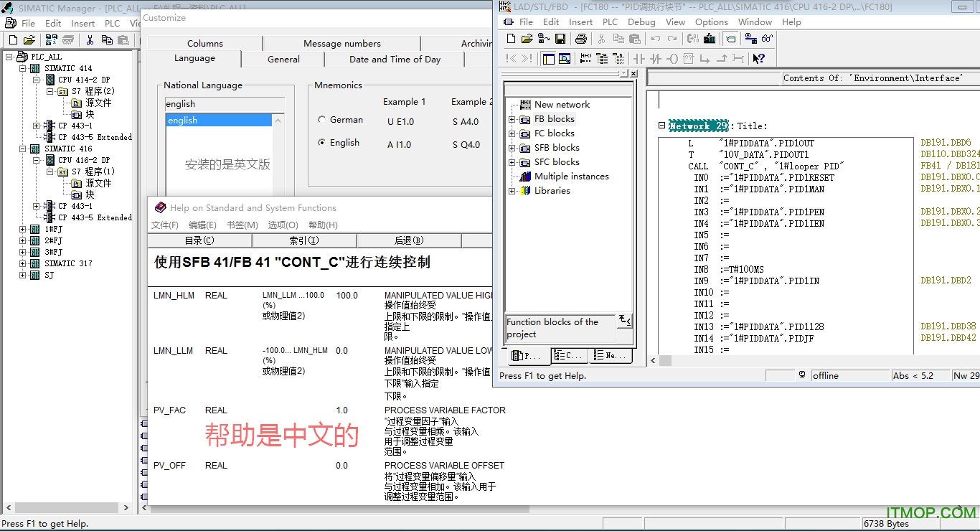This screenshot has width=980, height=531.
Task: Click Monitor glasses icon in LAD editor
Action: tap(767, 38)
